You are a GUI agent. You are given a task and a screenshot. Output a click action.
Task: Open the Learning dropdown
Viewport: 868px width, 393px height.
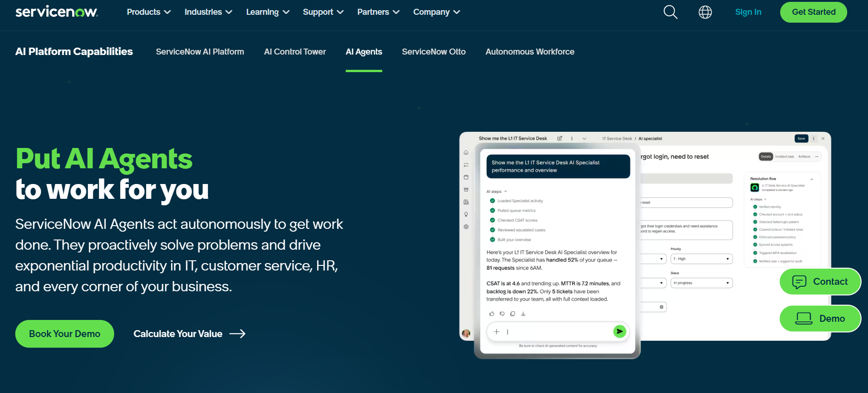click(268, 12)
